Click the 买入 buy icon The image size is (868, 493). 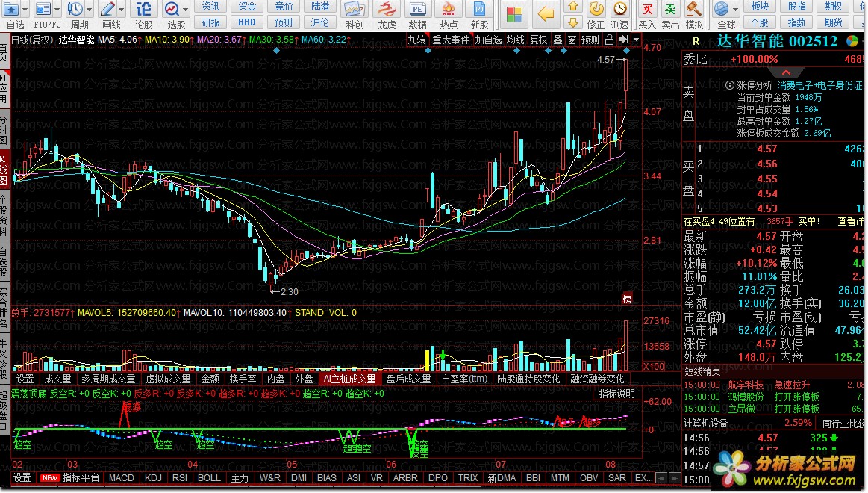pos(646,10)
